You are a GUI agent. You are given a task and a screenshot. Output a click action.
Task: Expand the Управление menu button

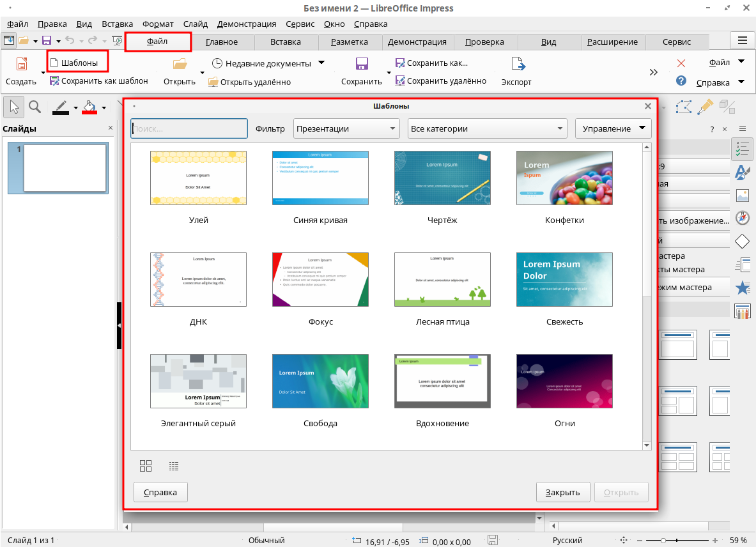[x=613, y=128]
